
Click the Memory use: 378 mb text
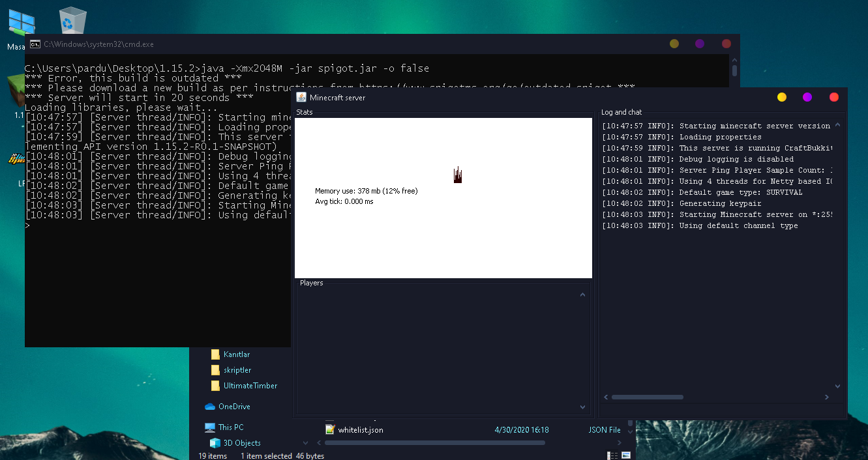tap(367, 191)
